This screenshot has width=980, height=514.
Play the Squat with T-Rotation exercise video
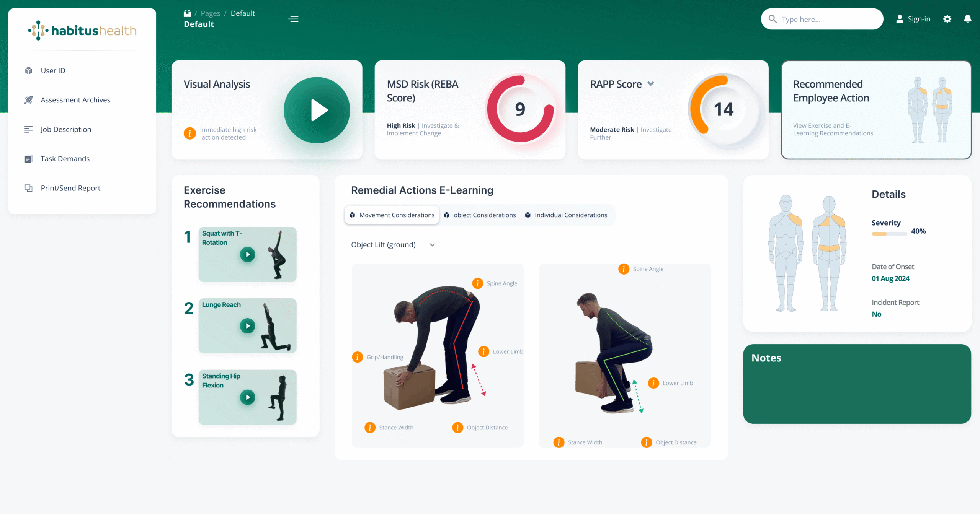(248, 254)
